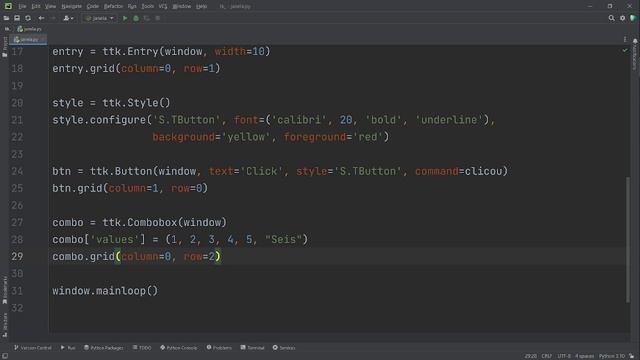Click the editor vertical scrollbar thumb
The image size is (640, 360).
pyautogui.click(x=628, y=240)
